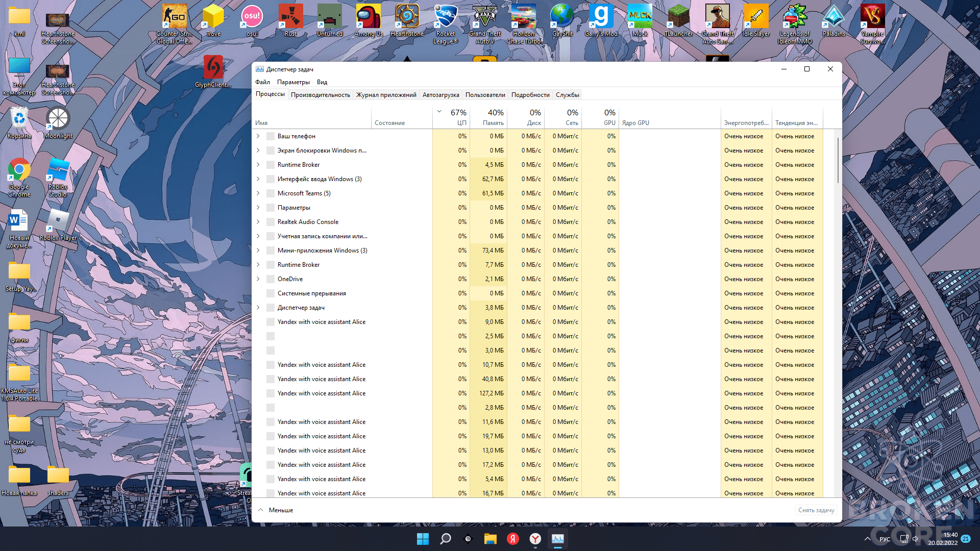Expand the Параметры process row
The height and width of the screenshot is (551, 980).
coord(258,208)
